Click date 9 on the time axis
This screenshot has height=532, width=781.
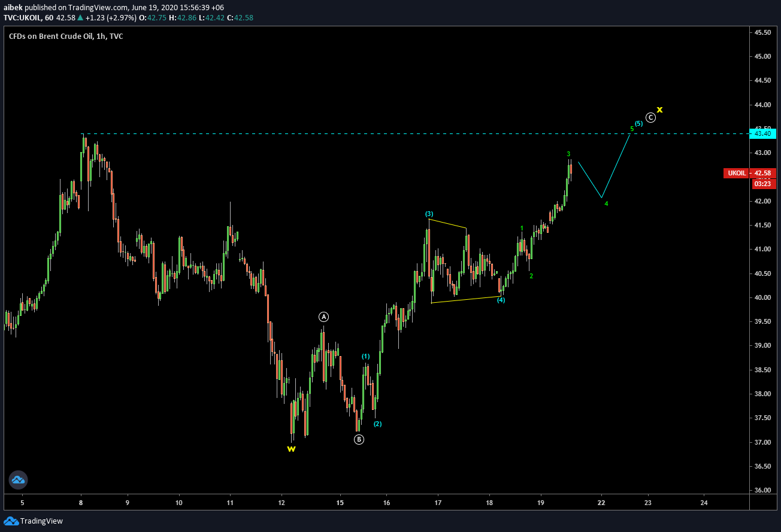pyautogui.click(x=128, y=503)
